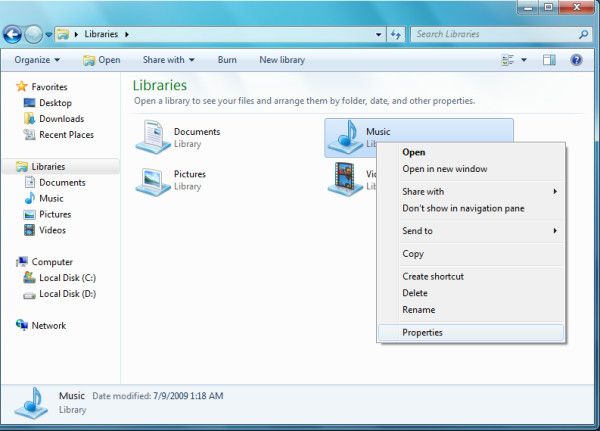The height and width of the screenshot is (431, 600).
Task: Select Libraries segment in the address bar
Action: coord(101,34)
